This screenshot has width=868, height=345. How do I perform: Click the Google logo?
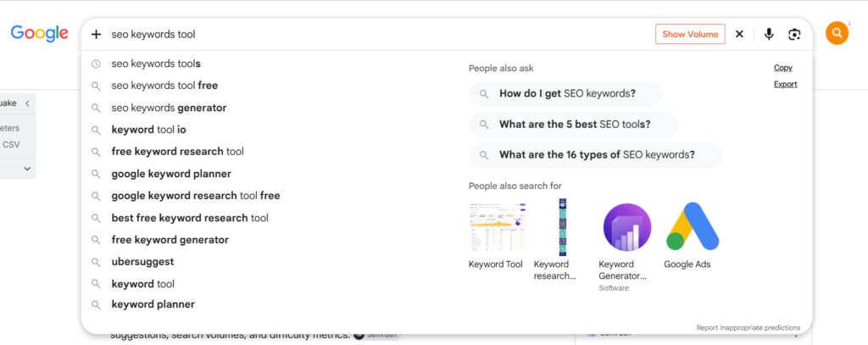[x=39, y=34]
